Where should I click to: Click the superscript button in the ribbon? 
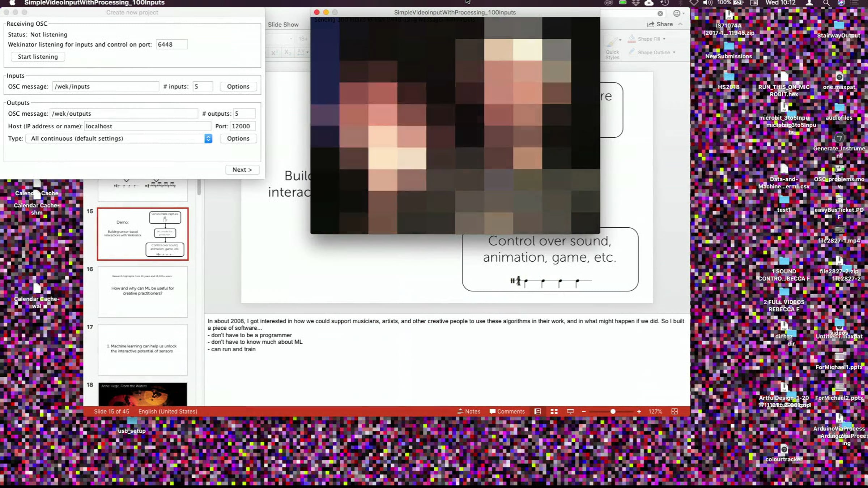point(275,52)
